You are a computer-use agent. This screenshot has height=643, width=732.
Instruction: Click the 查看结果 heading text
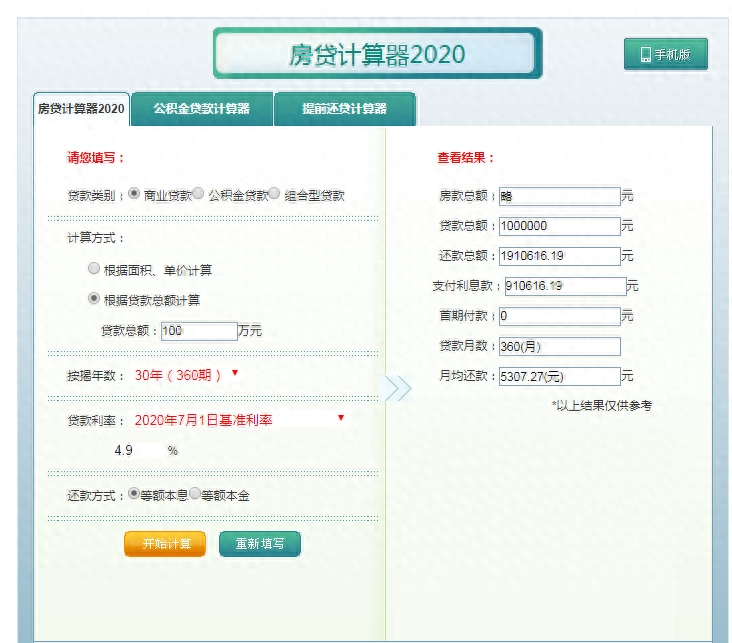(x=465, y=157)
